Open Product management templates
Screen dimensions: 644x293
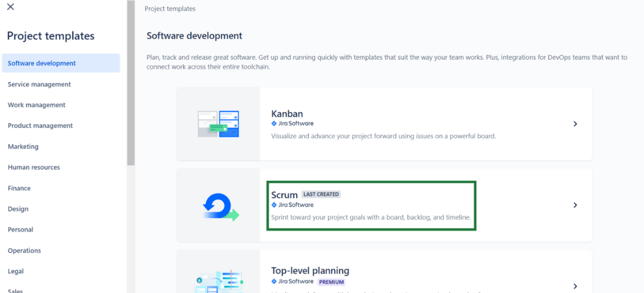click(40, 126)
